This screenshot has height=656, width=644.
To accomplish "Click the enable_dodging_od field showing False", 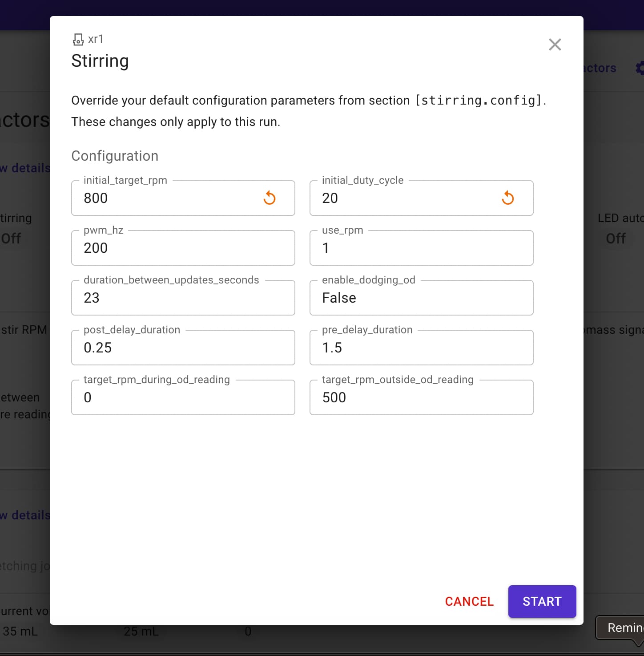I will tap(421, 298).
